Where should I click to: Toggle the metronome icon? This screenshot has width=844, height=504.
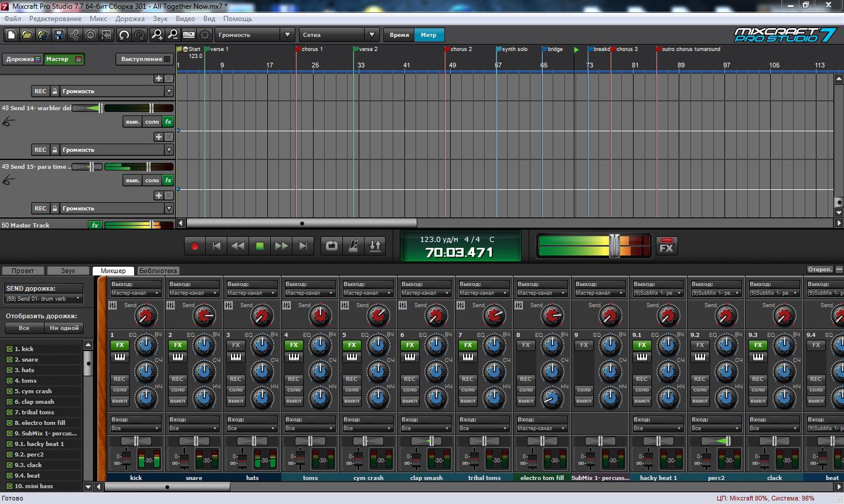353,246
